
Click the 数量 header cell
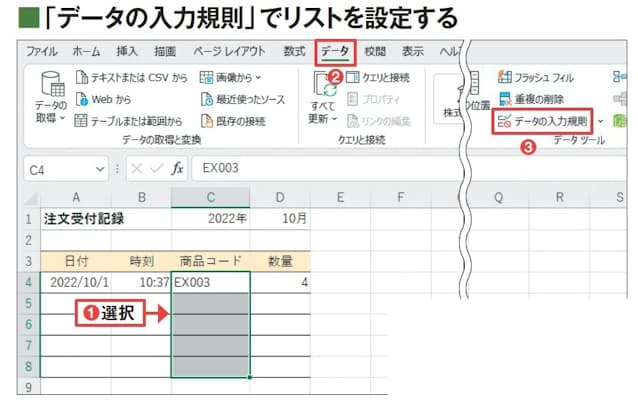[280, 261]
